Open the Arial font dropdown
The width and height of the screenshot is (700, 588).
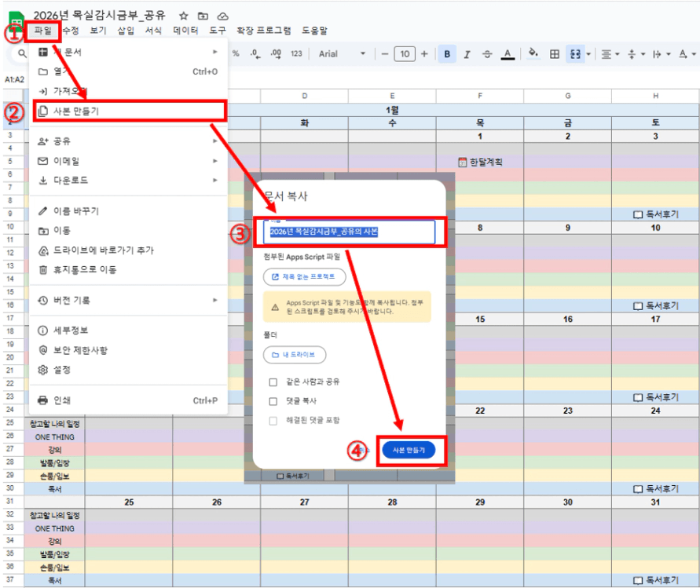342,54
